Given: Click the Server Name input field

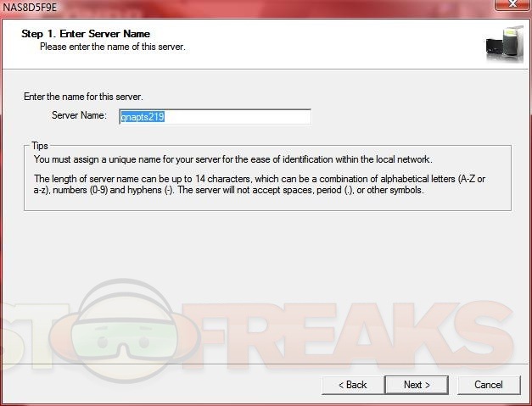Looking at the screenshot, I should (215, 117).
